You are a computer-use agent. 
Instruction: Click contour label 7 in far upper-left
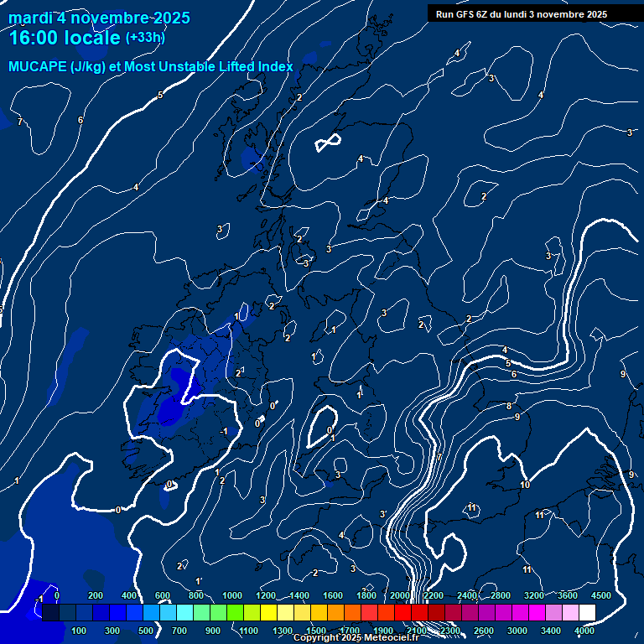[20, 122]
